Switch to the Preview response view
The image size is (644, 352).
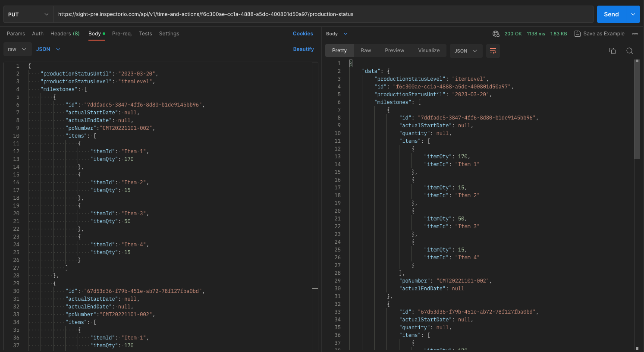(x=395, y=50)
